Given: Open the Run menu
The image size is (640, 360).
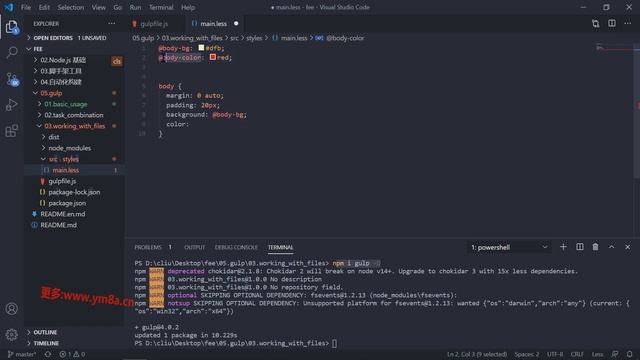Looking at the screenshot, I should [135, 7].
